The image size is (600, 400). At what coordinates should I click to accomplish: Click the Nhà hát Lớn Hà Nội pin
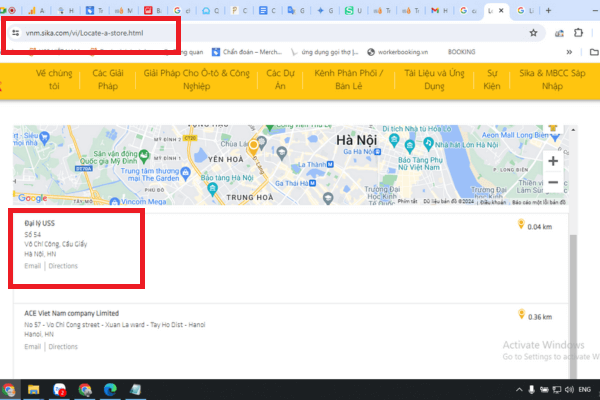click(428, 144)
